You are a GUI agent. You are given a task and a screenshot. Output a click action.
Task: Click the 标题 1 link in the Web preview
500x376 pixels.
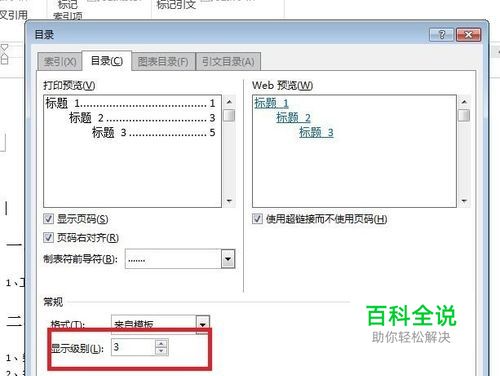[271, 103]
